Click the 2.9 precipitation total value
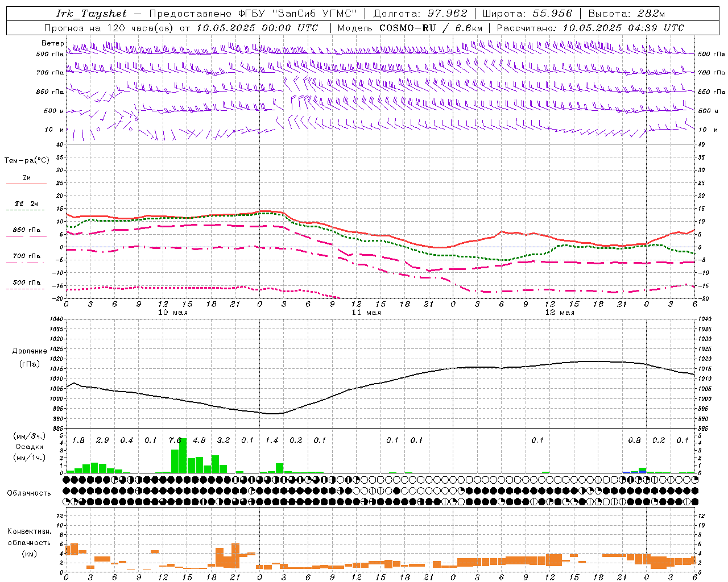 [102, 440]
